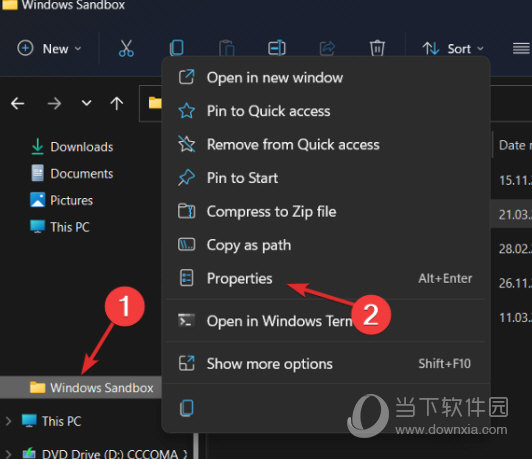Go up one folder level arrow

[x=117, y=103]
